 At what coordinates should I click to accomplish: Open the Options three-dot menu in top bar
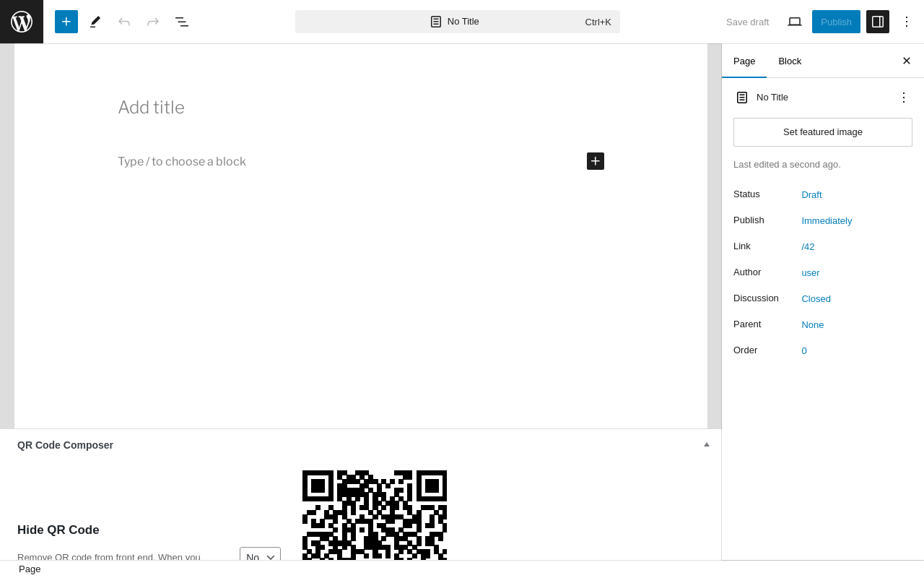point(907,22)
